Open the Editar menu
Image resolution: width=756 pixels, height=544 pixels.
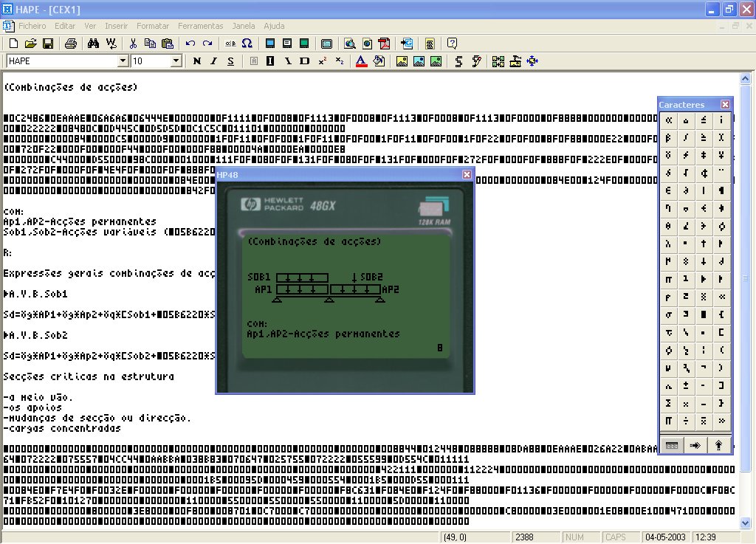pyautogui.click(x=65, y=26)
